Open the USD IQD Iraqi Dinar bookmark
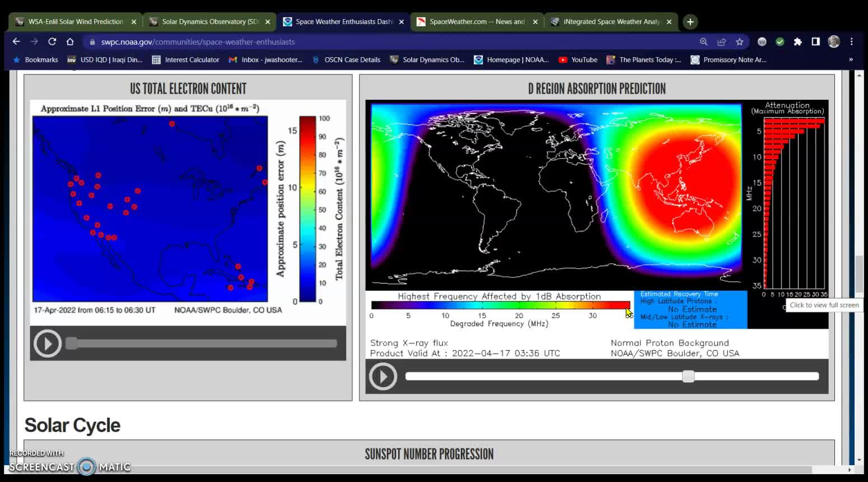Screen dimensions: 868x482 pos(105,59)
